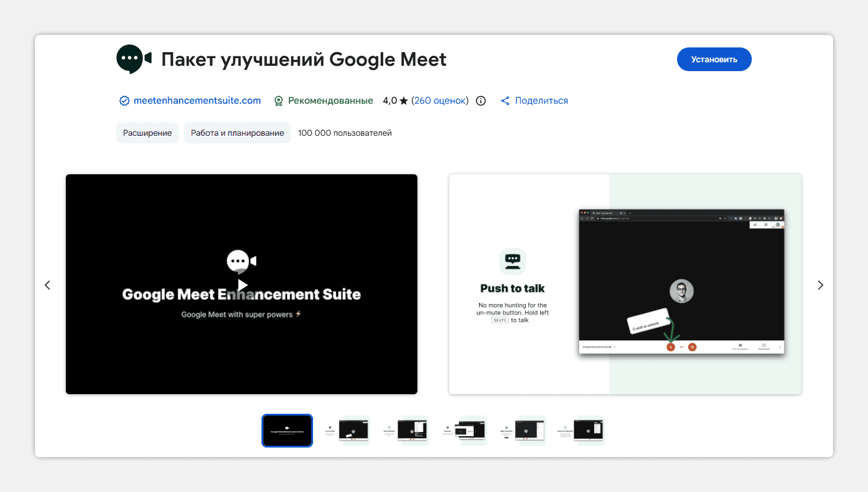Click the Рекомендованные label text

(330, 101)
